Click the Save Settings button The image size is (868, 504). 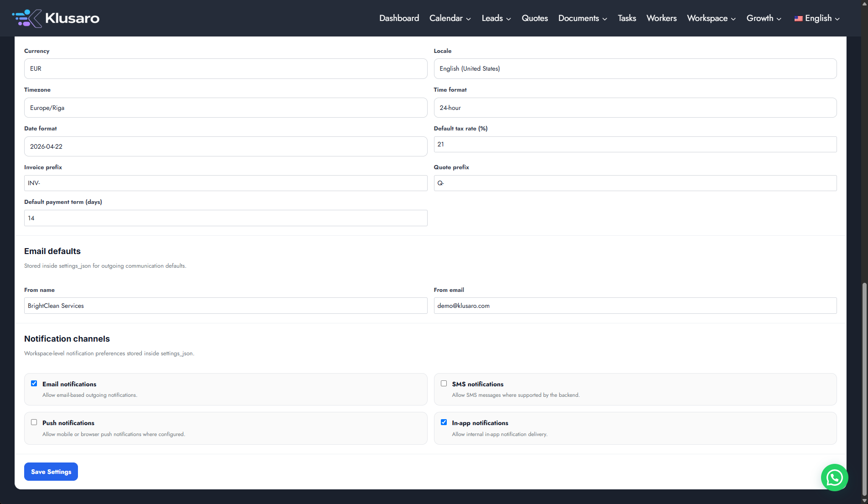tap(51, 472)
